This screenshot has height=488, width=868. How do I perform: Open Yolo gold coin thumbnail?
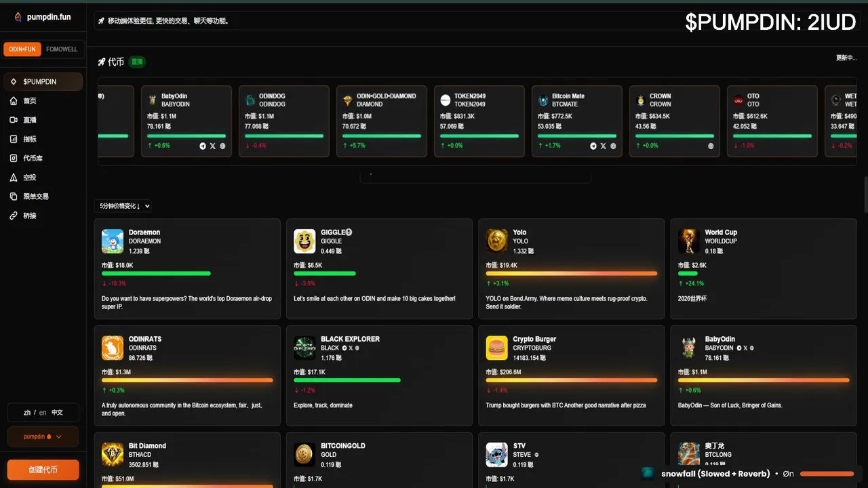(497, 241)
